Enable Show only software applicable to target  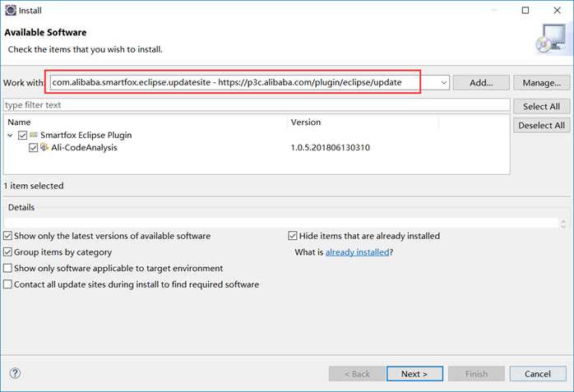click(x=8, y=269)
